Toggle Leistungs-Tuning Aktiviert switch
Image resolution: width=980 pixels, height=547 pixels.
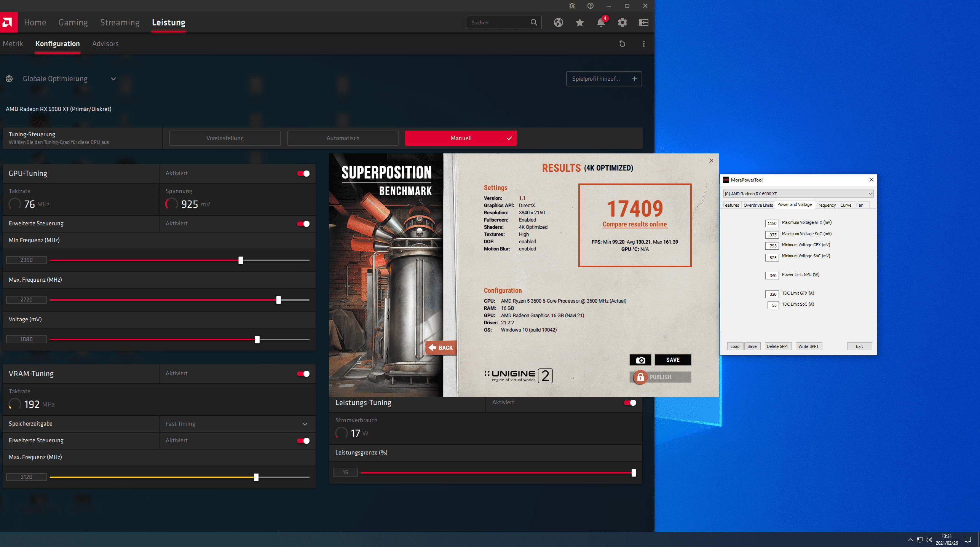pyautogui.click(x=630, y=403)
